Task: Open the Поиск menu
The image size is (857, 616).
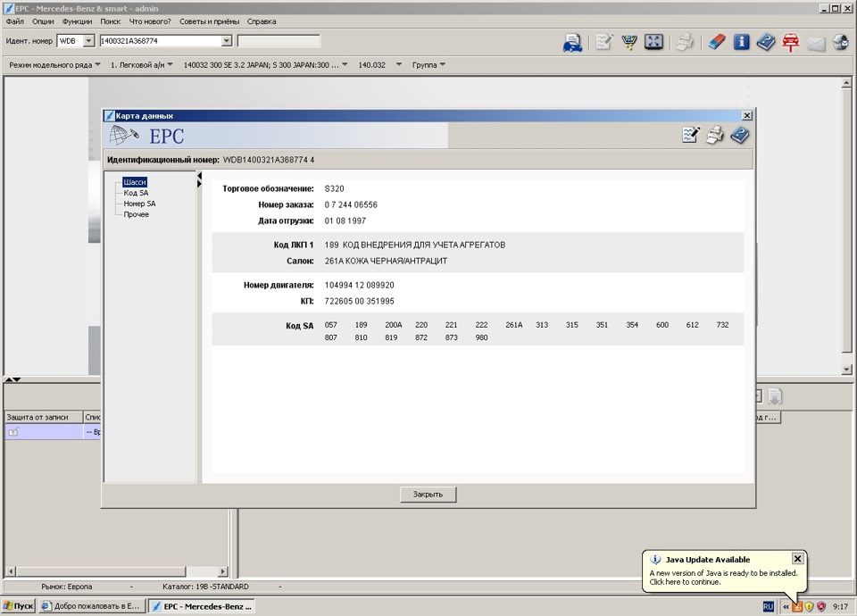Action: (110, 21)
